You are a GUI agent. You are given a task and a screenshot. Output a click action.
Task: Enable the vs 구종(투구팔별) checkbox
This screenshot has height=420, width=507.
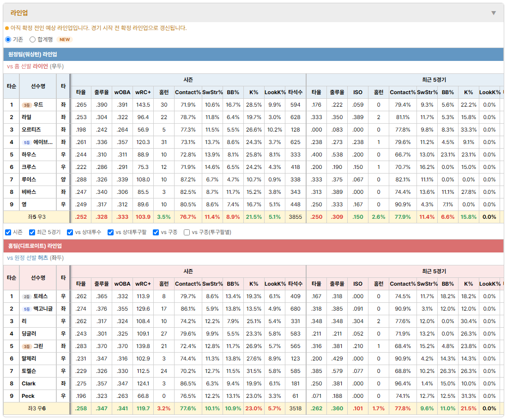187,232
